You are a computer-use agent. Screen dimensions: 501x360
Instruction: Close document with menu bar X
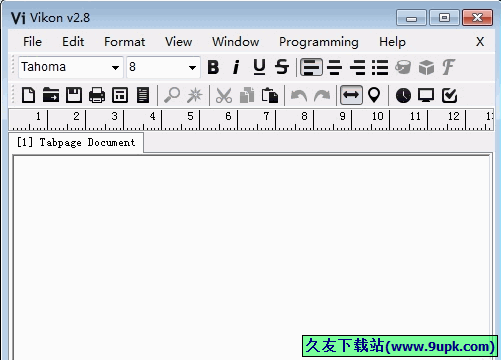coord(480,42)
